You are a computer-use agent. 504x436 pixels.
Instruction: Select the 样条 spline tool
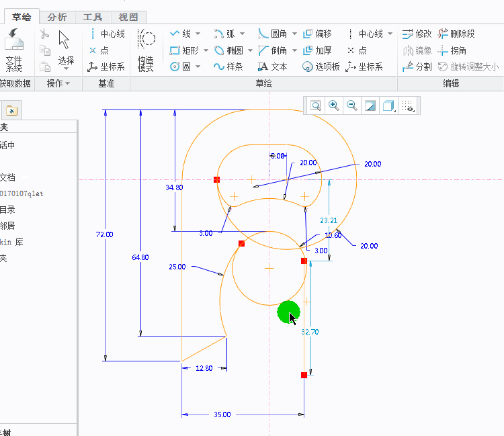pyautogui.click(x=228, y=67)
